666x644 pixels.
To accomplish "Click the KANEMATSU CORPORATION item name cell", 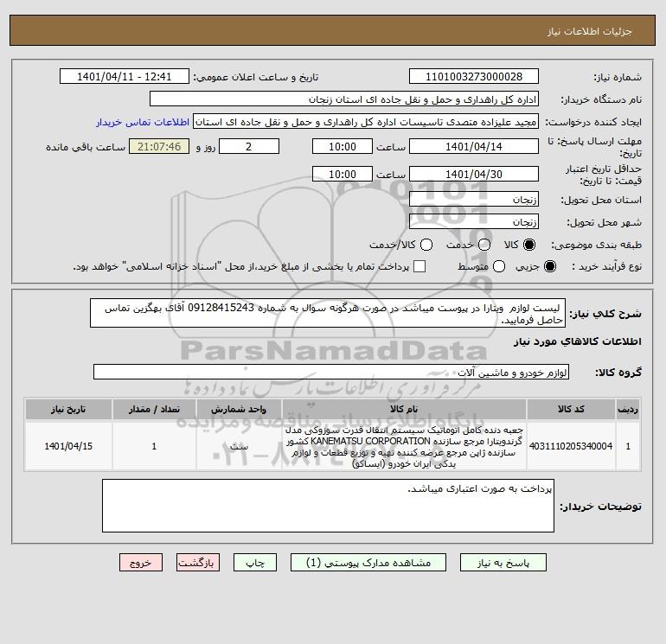I will 404,446.
